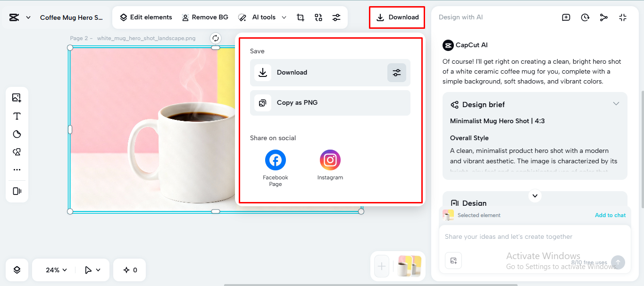Open the image upload tool in left sidebar
644x286 pixels.
[x=17, y=98]
